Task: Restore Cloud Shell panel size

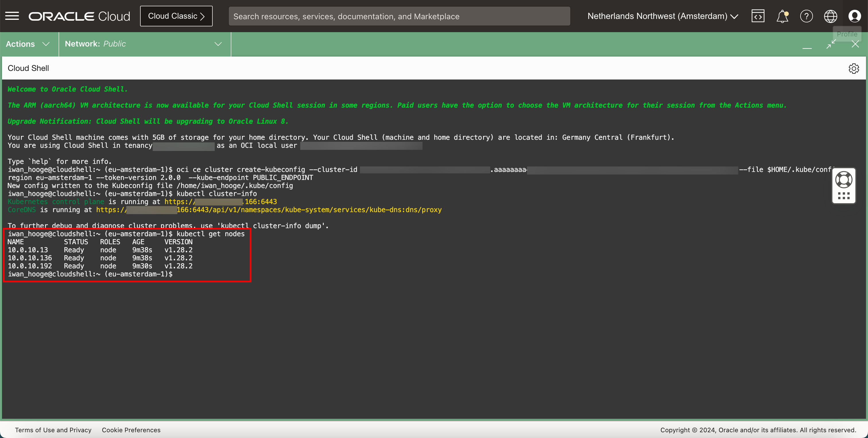Action: point(831,44)
